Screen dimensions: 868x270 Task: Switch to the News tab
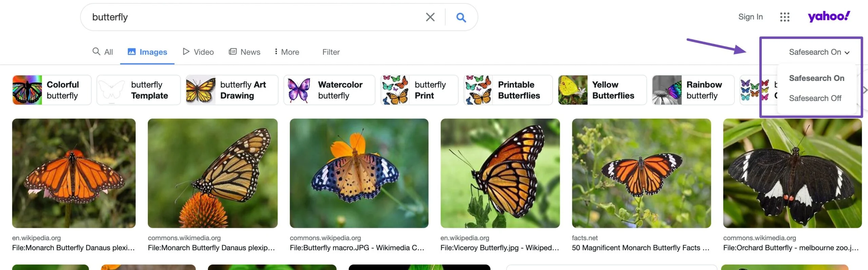(244, 52)
